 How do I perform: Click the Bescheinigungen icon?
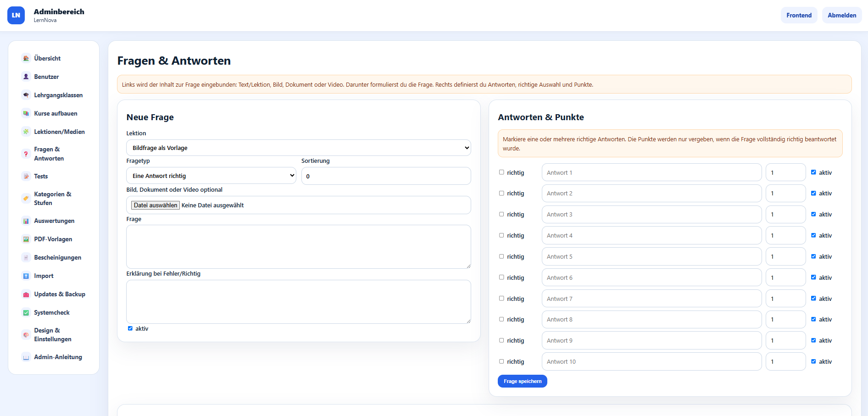(26, 257)
